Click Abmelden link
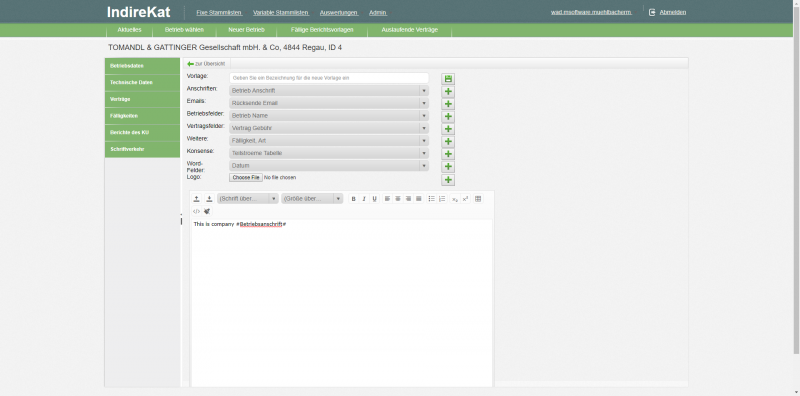This screenshot has width=800, height=396. pyautogui.click(x=672, y=12)
